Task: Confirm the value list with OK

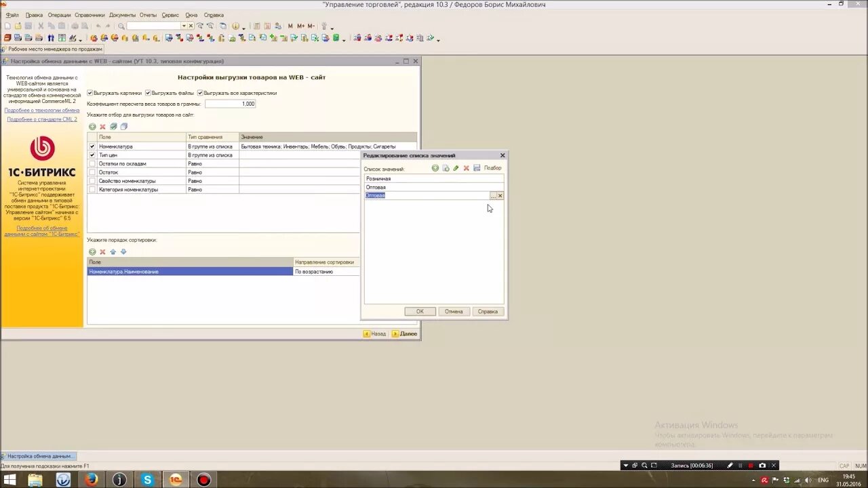Action: 420,312
